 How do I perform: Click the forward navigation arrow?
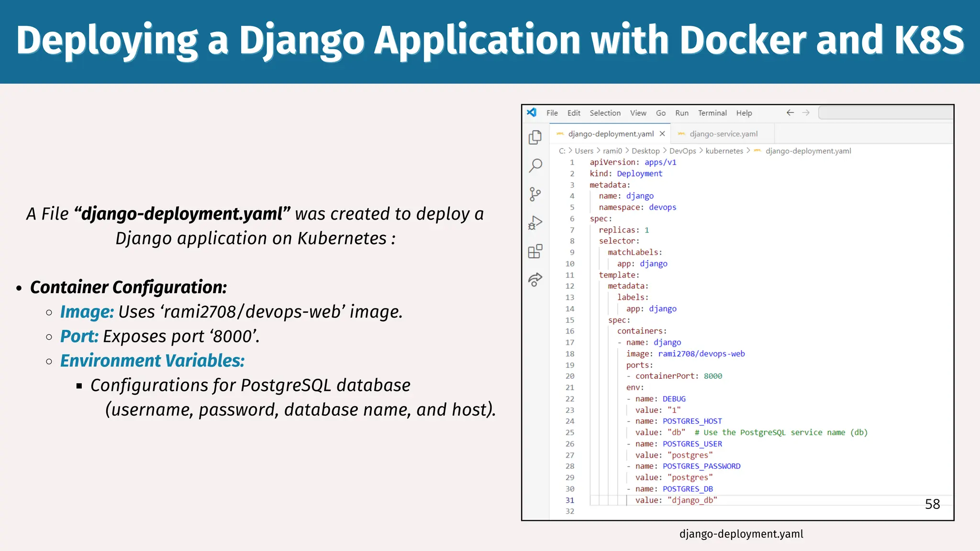pos(806,113)
